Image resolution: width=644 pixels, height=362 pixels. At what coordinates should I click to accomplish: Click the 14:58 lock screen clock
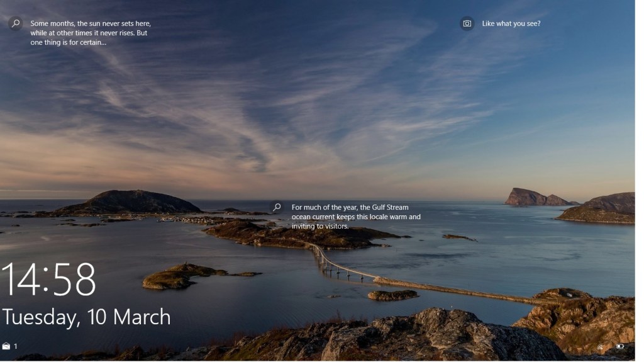coord(50,280)
